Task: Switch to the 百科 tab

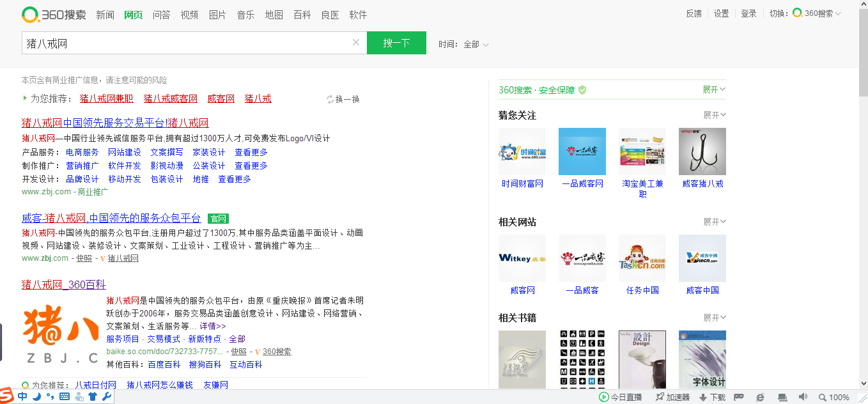Action: click(302, 15)
